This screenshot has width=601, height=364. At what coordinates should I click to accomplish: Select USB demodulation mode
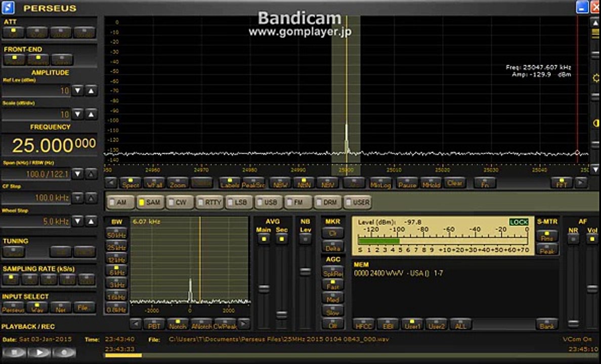pyautogui.click(x=269, y=202)
